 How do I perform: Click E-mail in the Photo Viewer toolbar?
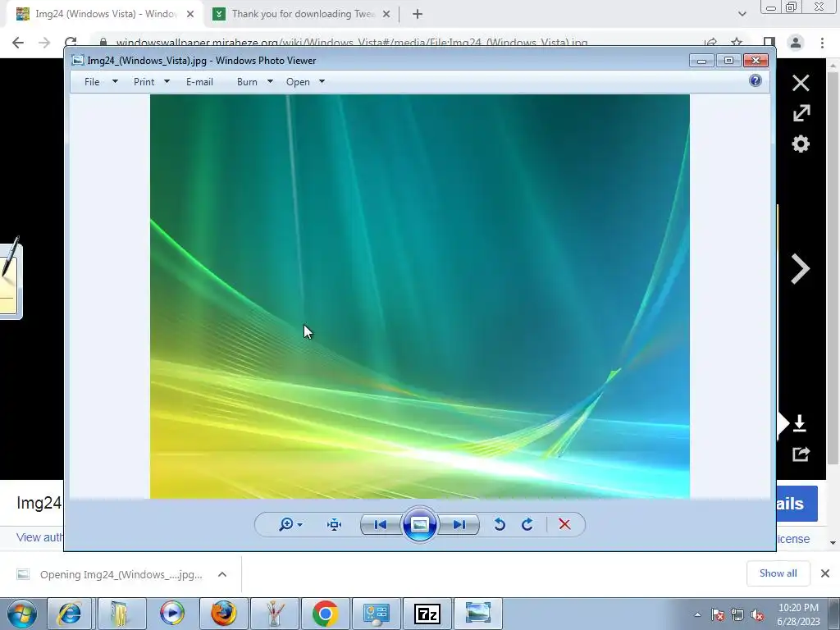point(200,82)
